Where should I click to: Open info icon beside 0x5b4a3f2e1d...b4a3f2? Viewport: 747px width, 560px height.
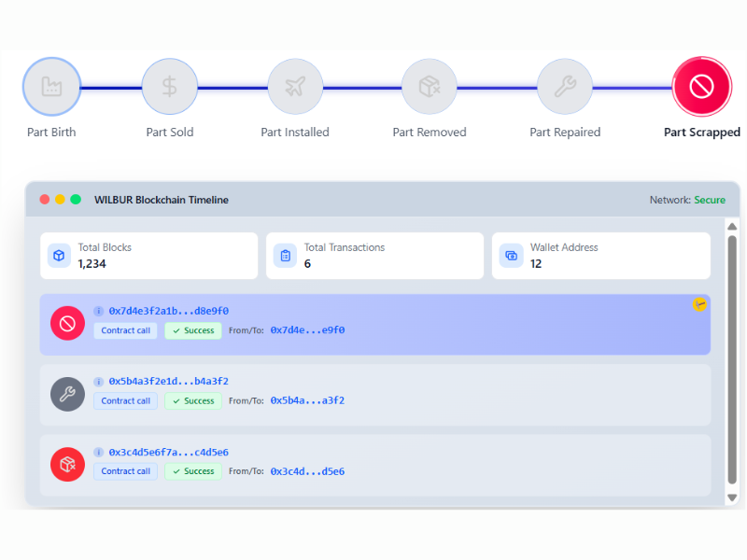99,382
